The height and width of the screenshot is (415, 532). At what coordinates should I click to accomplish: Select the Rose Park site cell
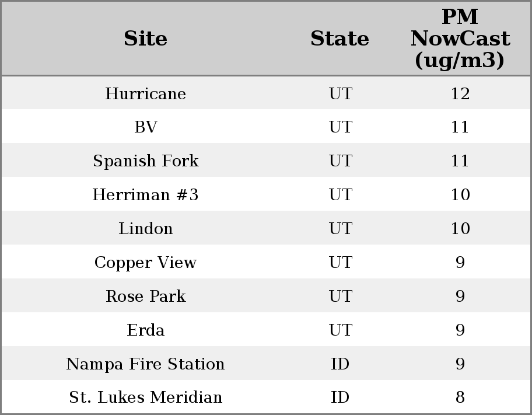(145, 297)
